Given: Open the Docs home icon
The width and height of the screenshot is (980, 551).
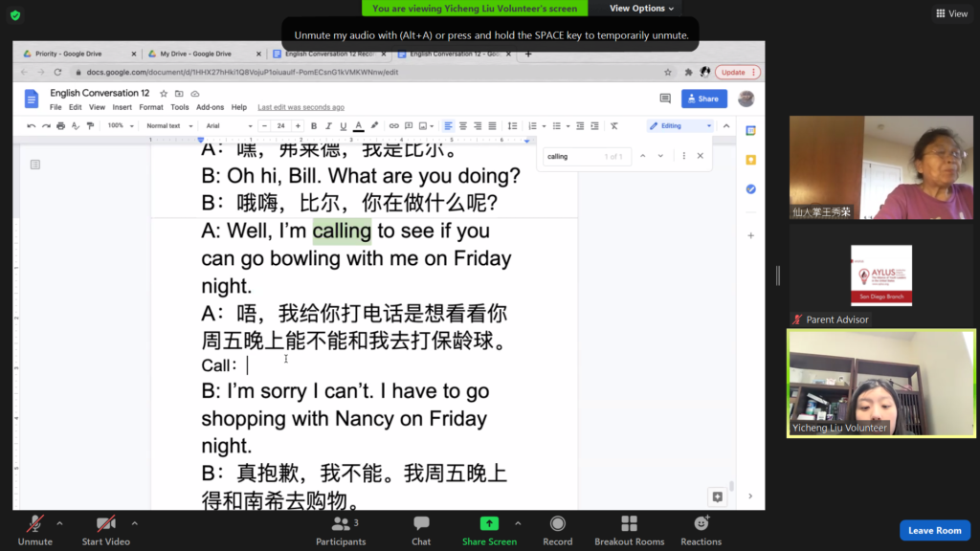Looking at the screenshot, I should click(32, 99).
